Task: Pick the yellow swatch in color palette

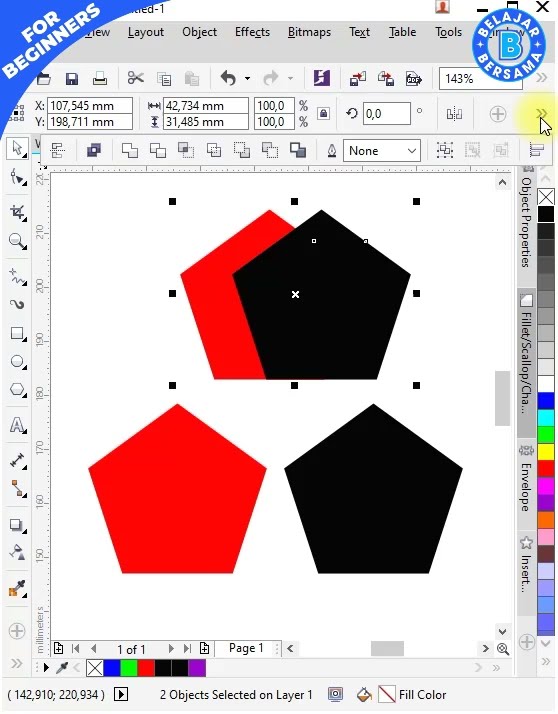Action: point(546,452)
